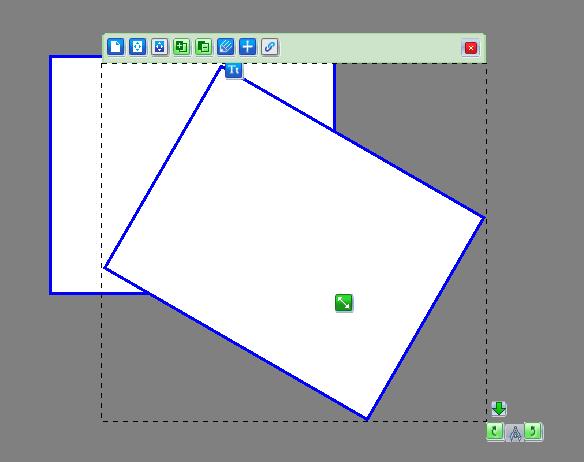The width and height of the screenshot is (584, 462).
Task: Click the blue plus add icon
Action: coord(247,47)
